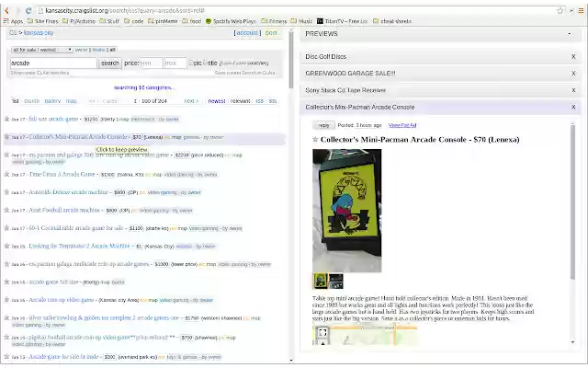This screenshot has height=368, width=588.
Task: Open the View Full Ad link
Action: (x=402, y=125)
